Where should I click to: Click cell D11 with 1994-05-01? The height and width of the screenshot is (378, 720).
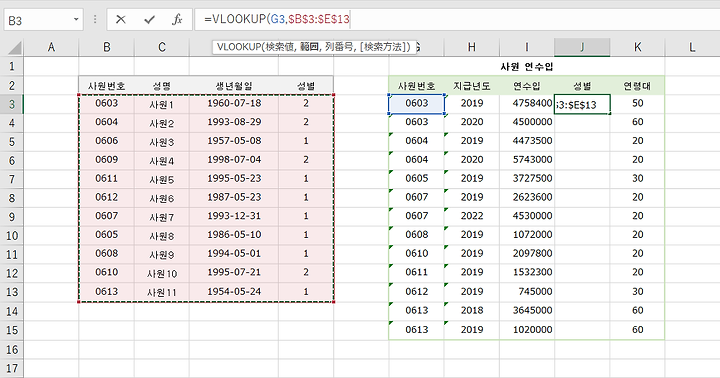(234, 254)
